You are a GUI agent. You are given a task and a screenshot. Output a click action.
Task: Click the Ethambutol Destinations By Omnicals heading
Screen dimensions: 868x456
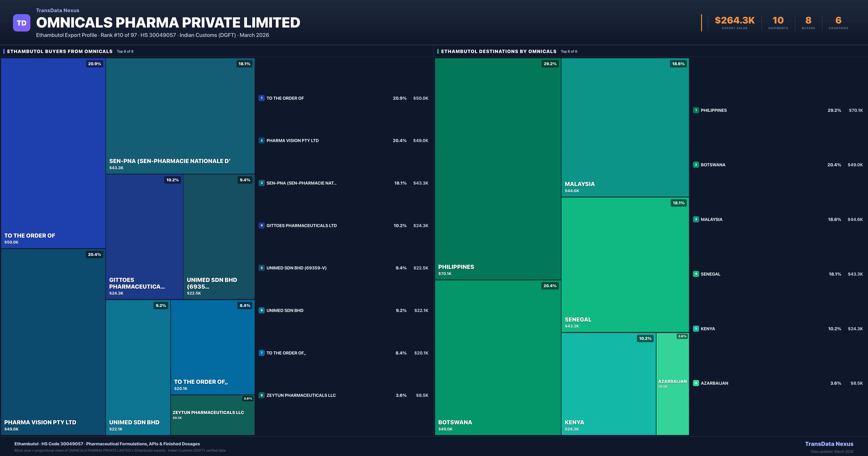(498, 51)
